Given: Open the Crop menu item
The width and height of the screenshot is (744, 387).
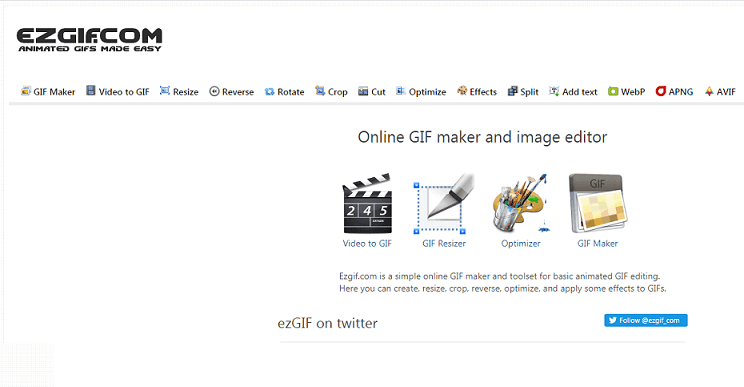Looking at the screenshot, I should [337, 92].
